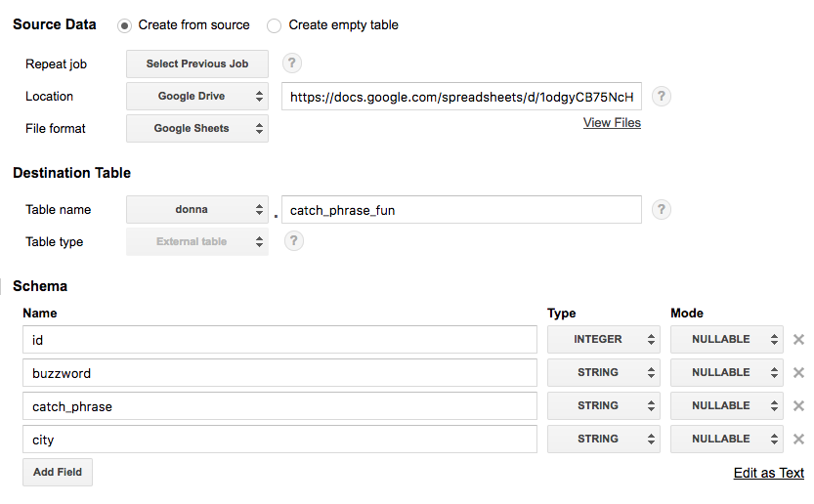Click help icon next to Repeat job
Screen dimensions: 814x504
click(291, 63)
